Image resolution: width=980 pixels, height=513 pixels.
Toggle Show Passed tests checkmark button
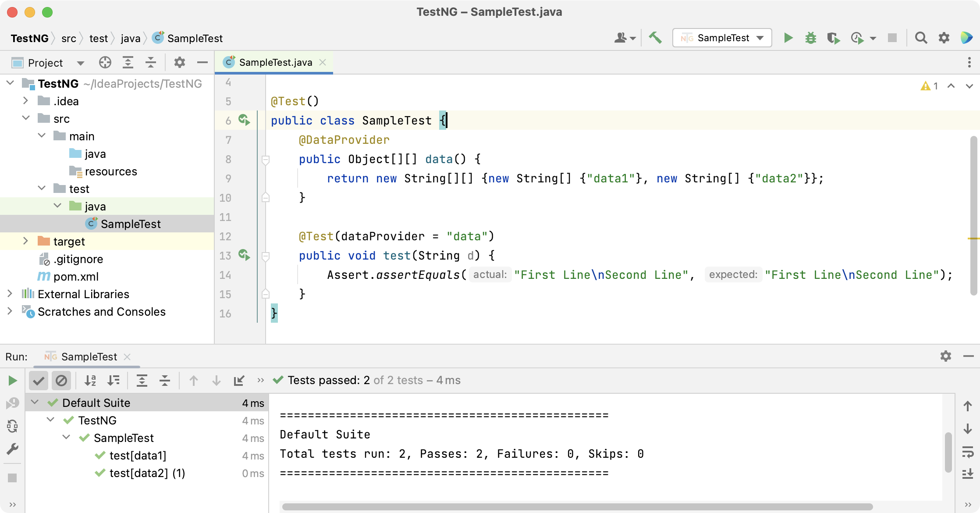click(x=39, y=381)
